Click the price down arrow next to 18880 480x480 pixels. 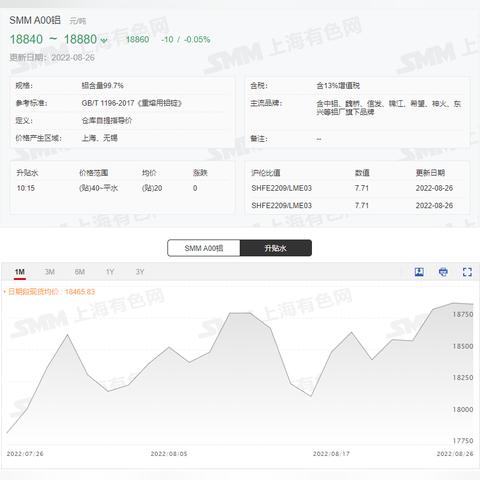click(104, 40)
